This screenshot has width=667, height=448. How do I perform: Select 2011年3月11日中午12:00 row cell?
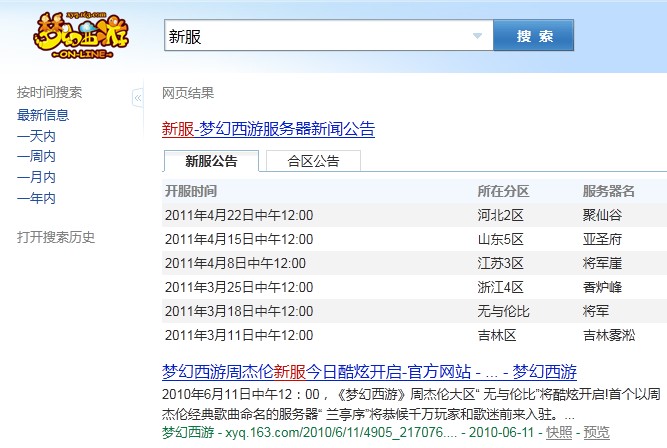239,335
